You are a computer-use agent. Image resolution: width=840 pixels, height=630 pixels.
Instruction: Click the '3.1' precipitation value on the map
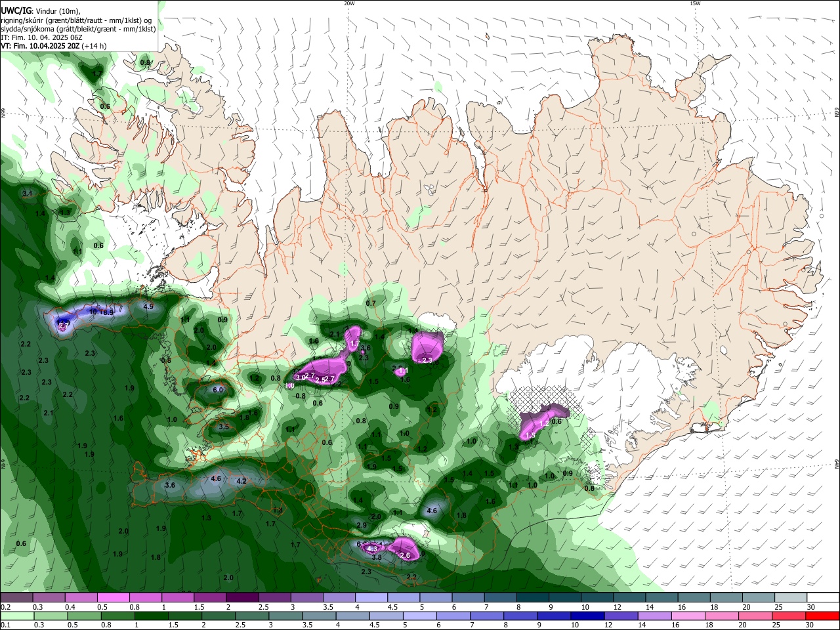[27, 194]
